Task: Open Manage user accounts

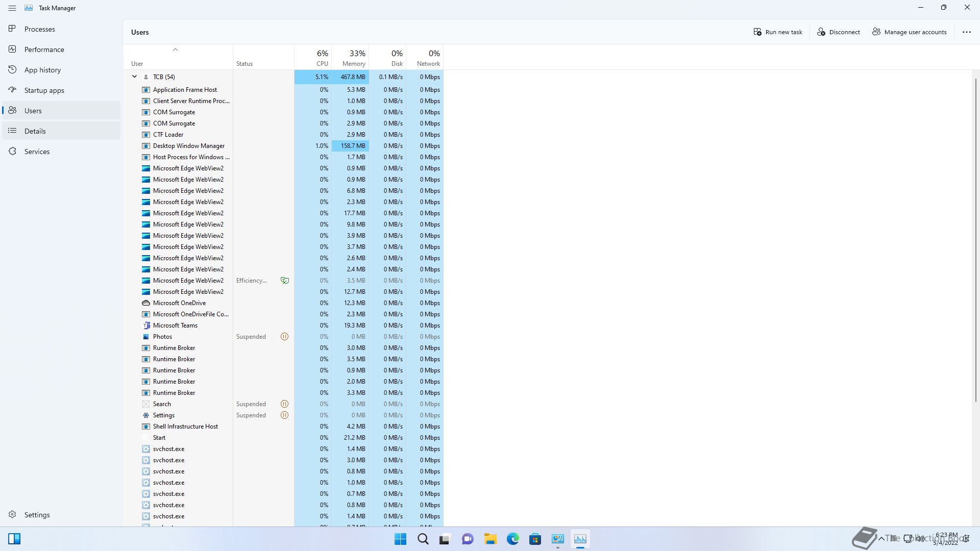Action: pyautogui.click(x=909, y=32)
